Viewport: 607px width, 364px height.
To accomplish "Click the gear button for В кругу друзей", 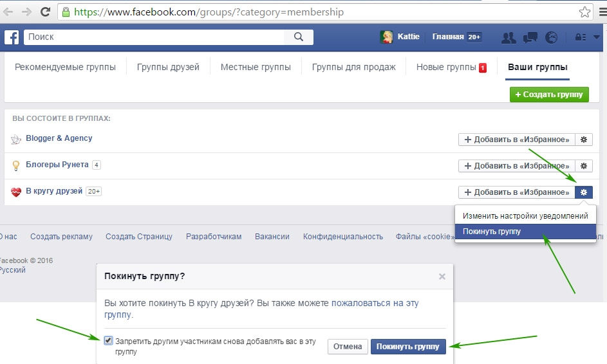I will click(x=584, y=192).
